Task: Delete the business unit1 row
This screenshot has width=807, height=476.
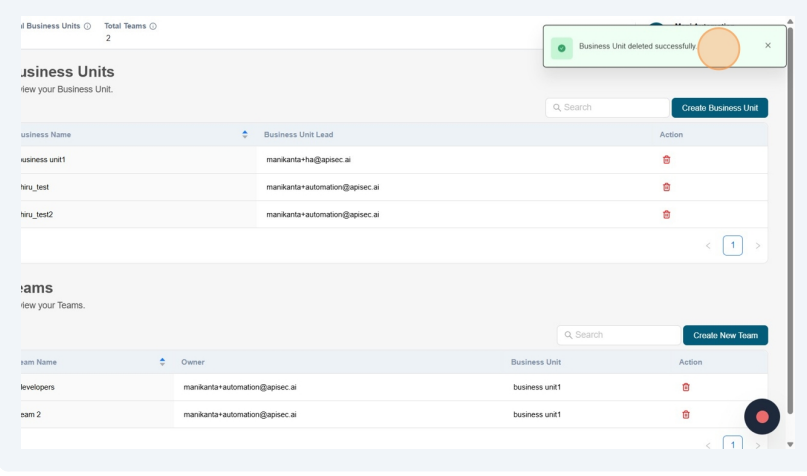Action: click(667, 160)
